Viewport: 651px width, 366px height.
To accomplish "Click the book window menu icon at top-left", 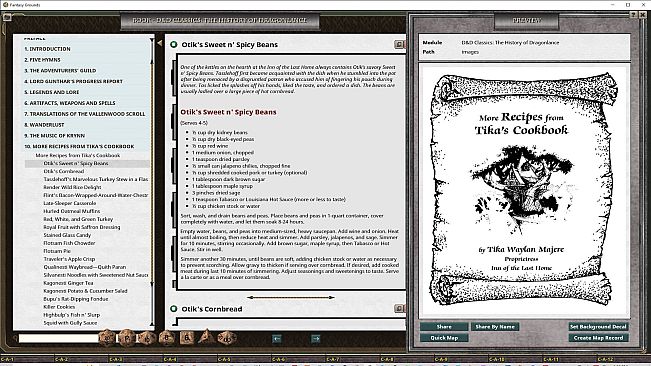I will [x=7, y=17].
